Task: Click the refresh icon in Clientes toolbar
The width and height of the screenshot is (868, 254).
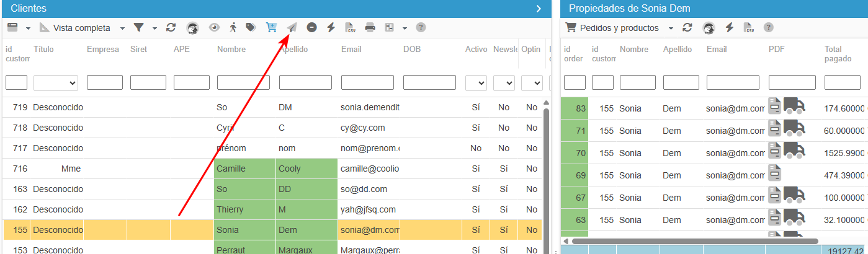Action: (x=171, y=28)
